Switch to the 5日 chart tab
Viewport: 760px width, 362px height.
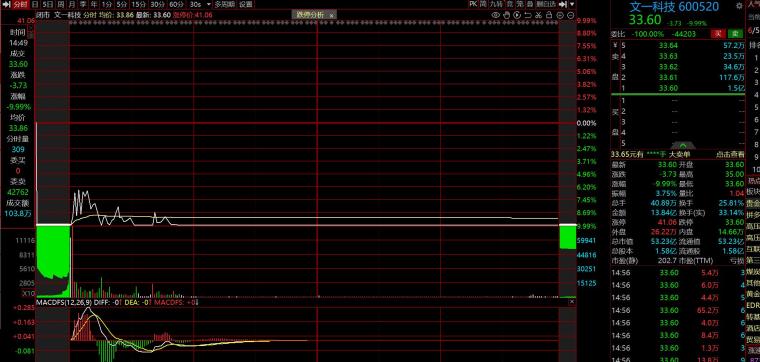tap(48, 4)
